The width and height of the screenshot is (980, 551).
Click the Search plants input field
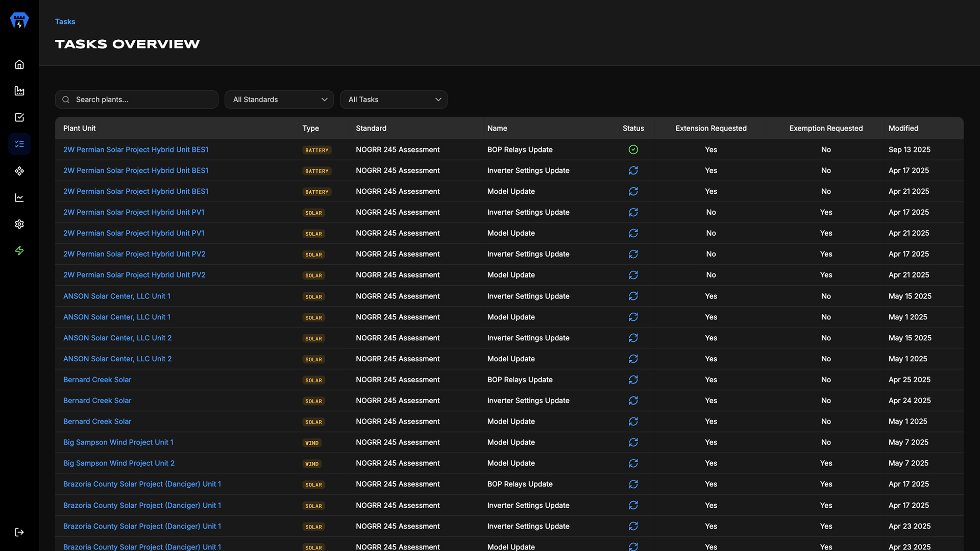coord(143,99)
